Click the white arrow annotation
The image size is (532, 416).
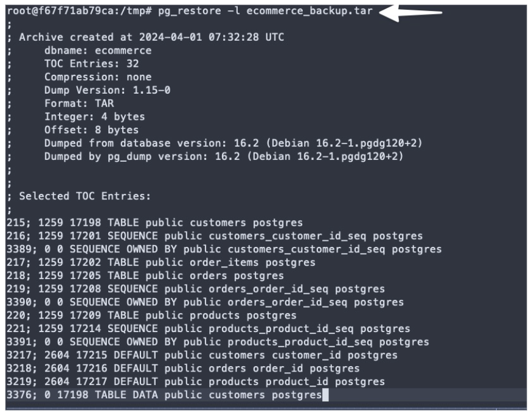(410, 13)
